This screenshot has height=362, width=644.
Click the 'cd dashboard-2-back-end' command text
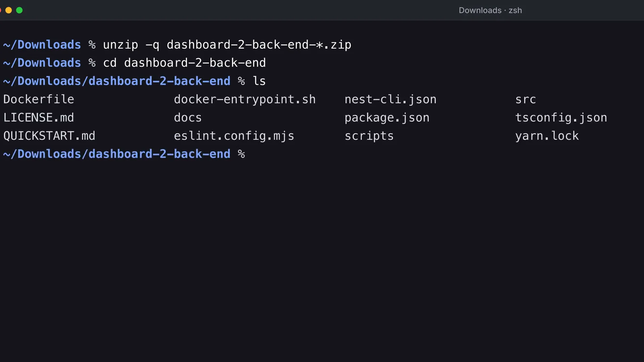click(184, 63)
